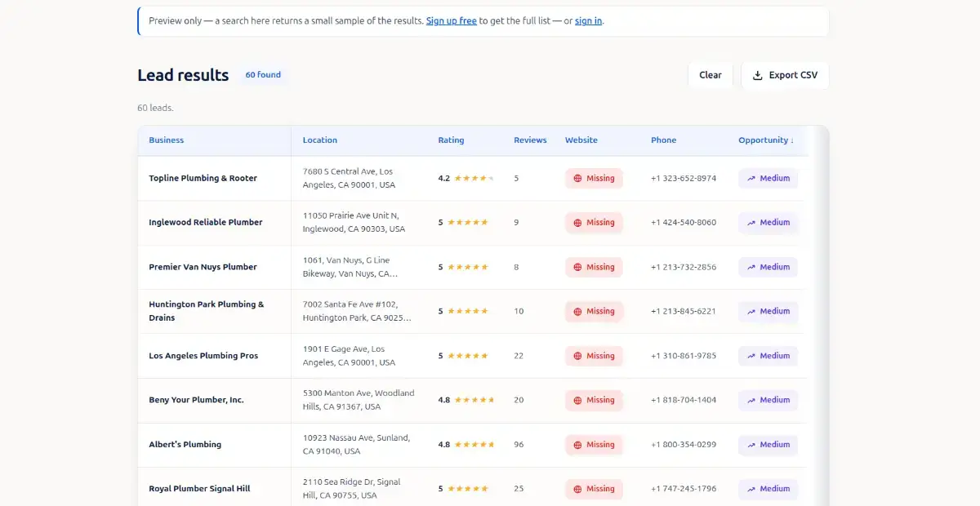The height and width of the screenshot is (506, 980).
Task: Click the download icon in Export CSV
Action: (758, 75)
